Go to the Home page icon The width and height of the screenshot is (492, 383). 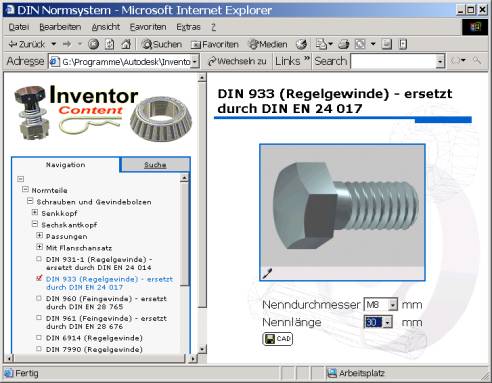126,44
